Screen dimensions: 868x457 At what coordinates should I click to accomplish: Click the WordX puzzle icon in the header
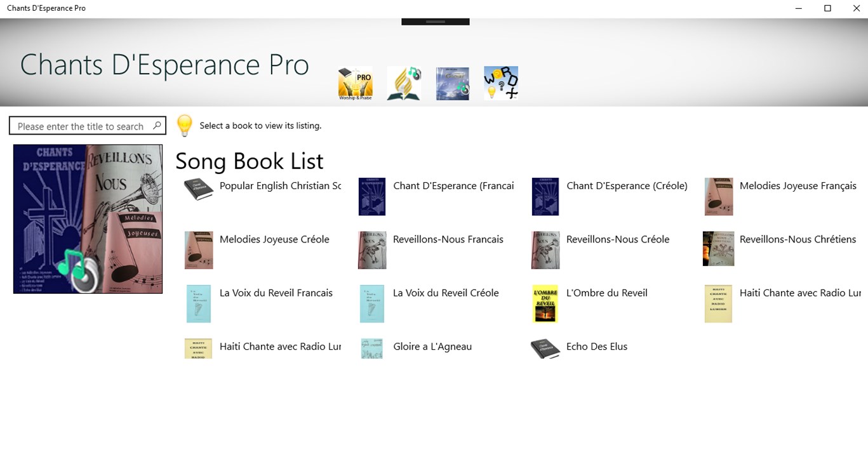[500, 83]
